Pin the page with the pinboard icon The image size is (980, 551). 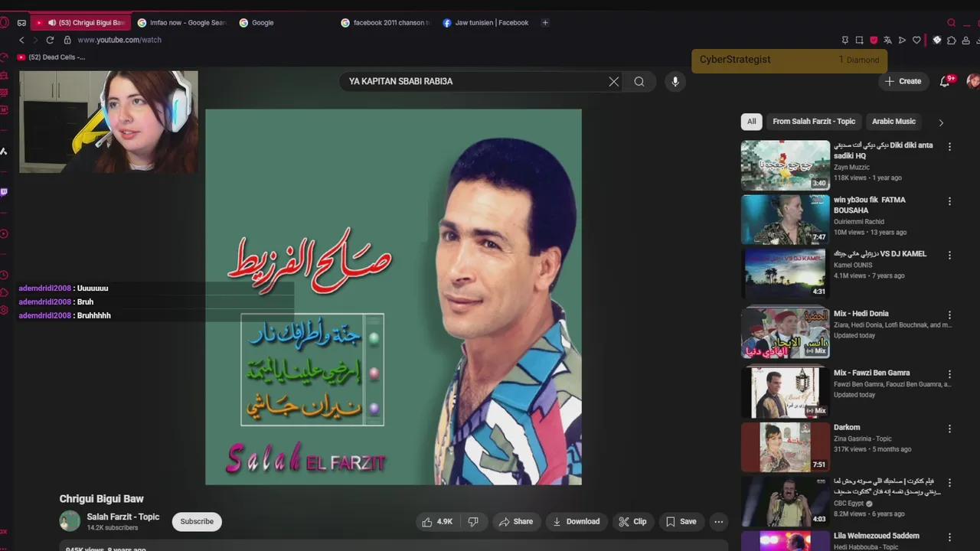tap(845, 40)
